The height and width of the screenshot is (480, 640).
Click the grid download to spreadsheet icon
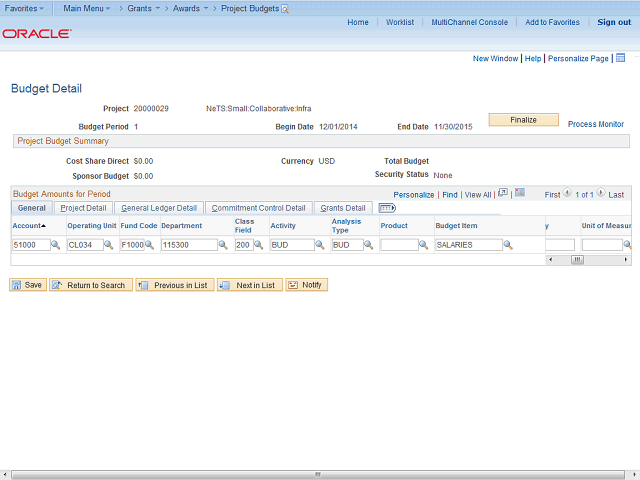click(520, 193)
